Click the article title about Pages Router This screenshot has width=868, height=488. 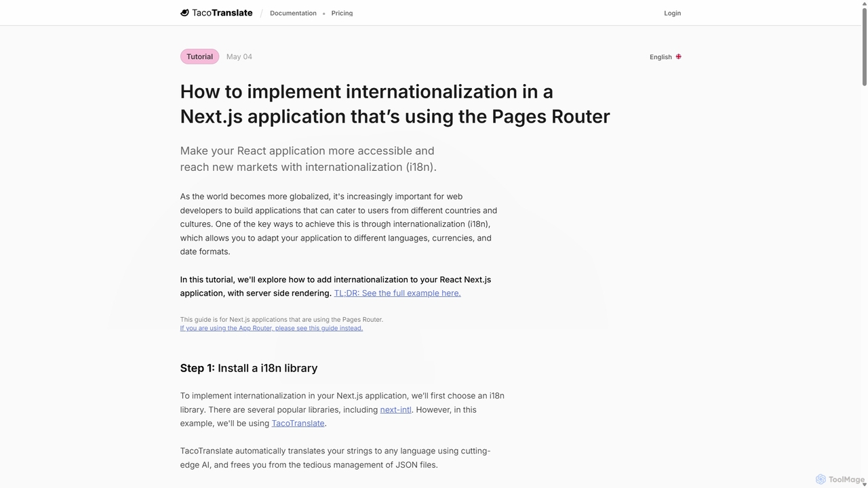(x=395, y=104)
